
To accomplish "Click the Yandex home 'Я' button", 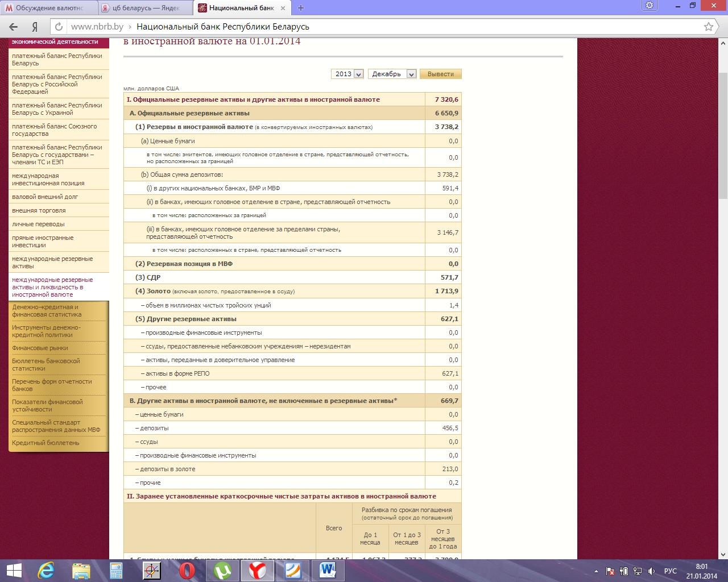I will click(x=35, y=27).
